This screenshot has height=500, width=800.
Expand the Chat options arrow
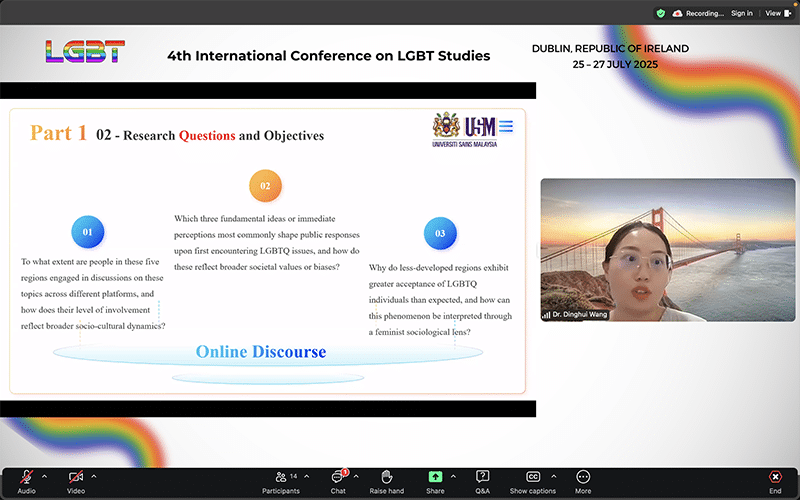(356, 477)
